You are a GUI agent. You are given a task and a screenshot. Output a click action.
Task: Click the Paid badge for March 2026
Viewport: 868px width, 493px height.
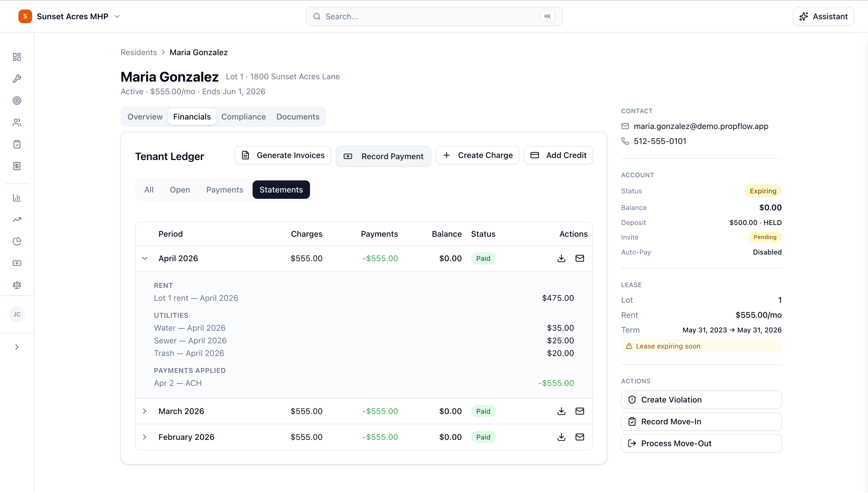tap(483, 411)
